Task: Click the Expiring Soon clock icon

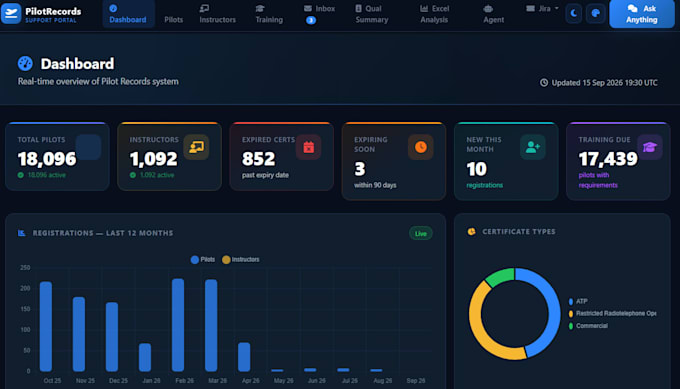Action: coord(420,147)
